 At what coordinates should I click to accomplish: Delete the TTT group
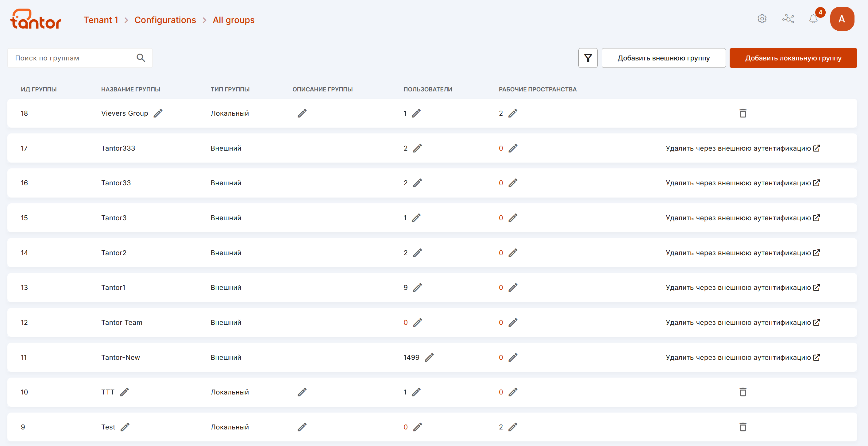click(x=743, y=392)
